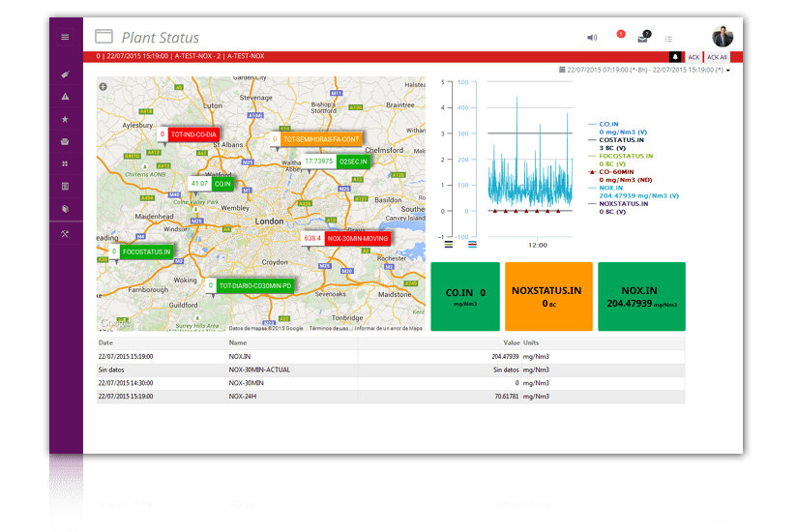Select the NOX-30MIN row name
This screenshot has width=798, height=532.
tap(247, 383)
